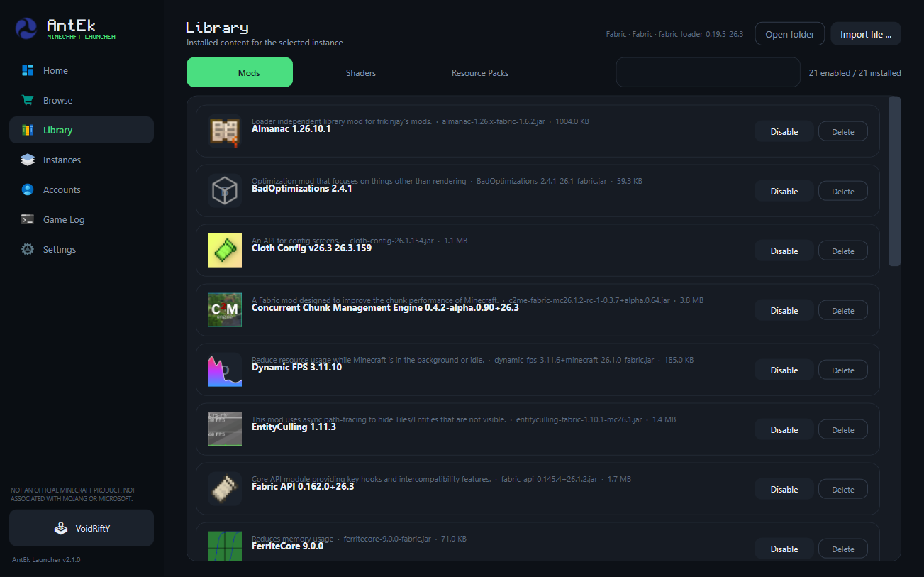Click the VoidRiftY account button

(82, 528)
